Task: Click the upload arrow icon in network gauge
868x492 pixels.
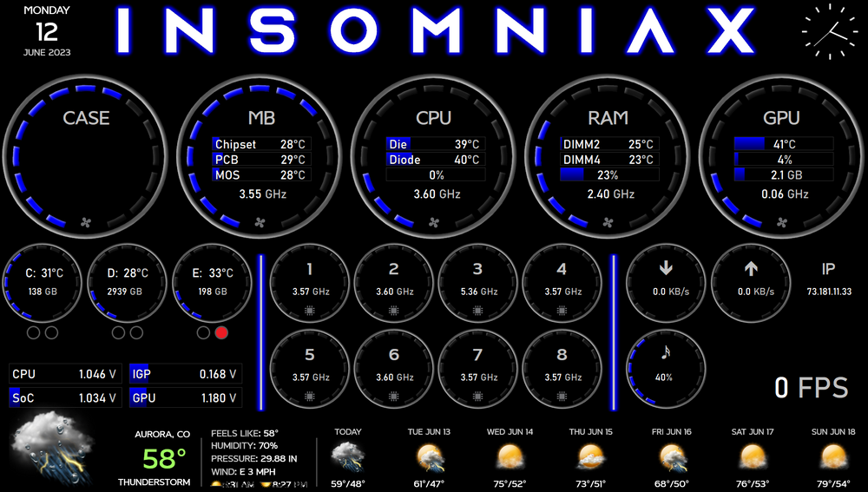Action: (751, 270)
